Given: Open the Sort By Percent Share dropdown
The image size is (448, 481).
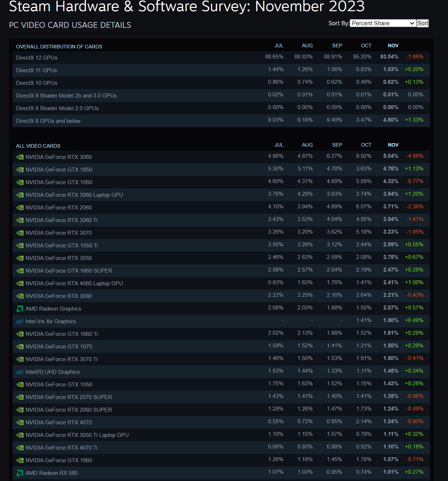Looking at the screenshot, I should 383,23.
